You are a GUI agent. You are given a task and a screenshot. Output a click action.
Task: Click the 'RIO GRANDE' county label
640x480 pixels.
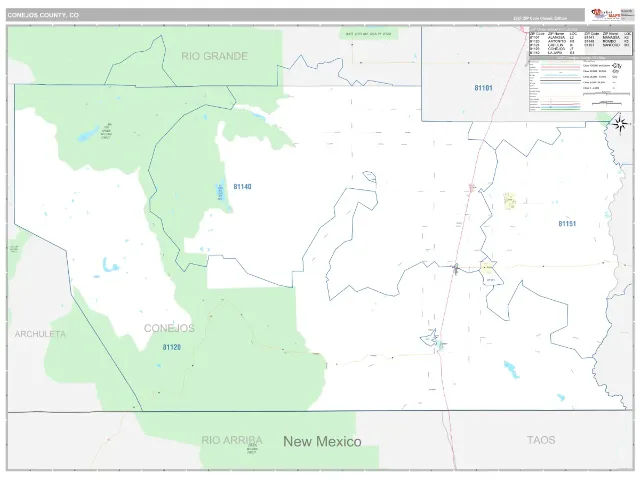(x=214, y=56)
